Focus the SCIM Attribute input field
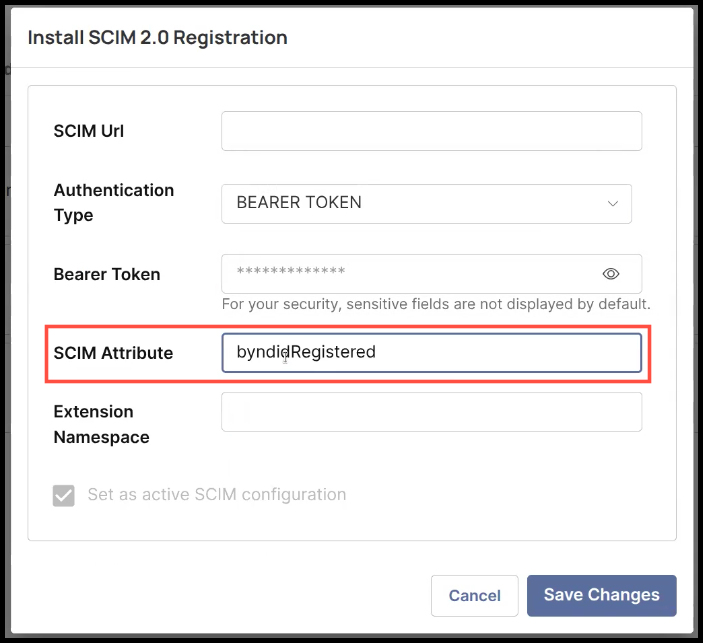This screenshot has width=703, height=643. point(500,352)
